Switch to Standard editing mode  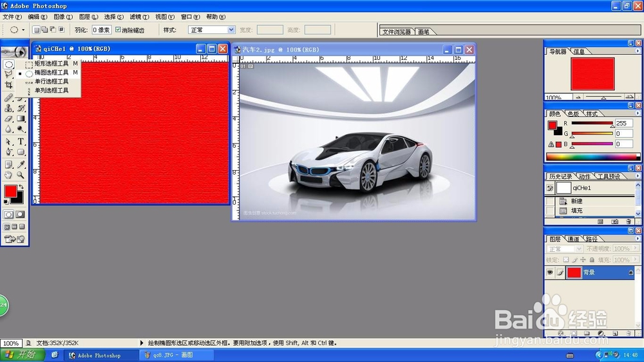(x=8, y=214)
